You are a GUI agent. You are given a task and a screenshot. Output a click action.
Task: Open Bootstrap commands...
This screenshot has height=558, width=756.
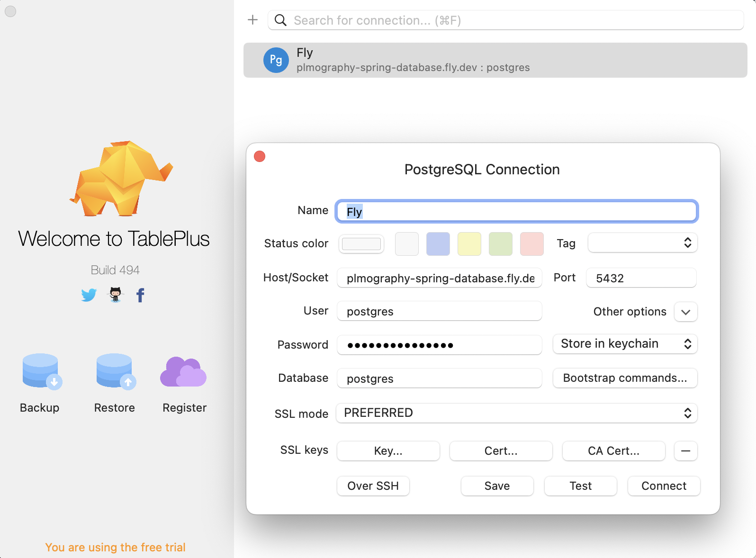[625, 378]
